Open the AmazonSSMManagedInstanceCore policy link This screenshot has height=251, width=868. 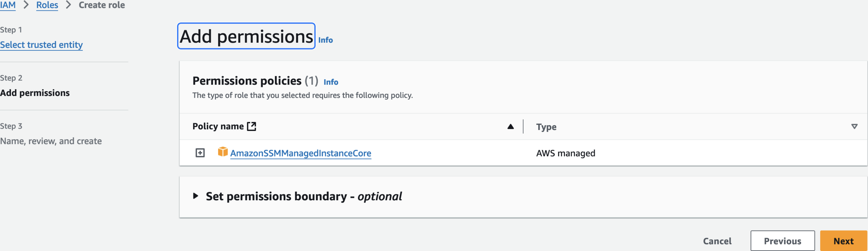(x=301, y=153)
